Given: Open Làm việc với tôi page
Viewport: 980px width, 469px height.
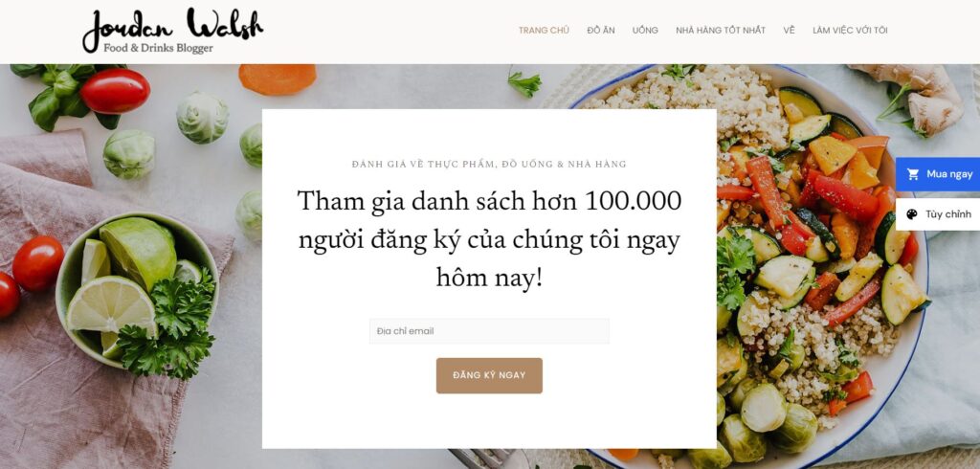Looking at the screenshot, I should [x=850, y=30].
